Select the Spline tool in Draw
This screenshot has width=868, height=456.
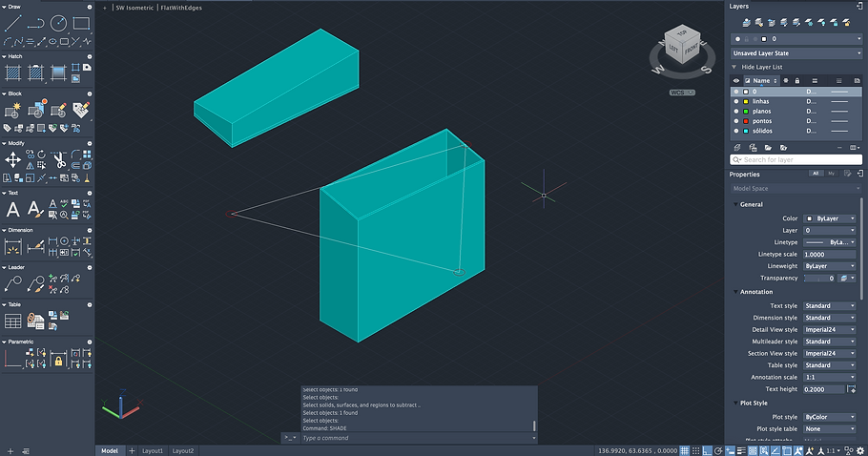tap(19, 42)
